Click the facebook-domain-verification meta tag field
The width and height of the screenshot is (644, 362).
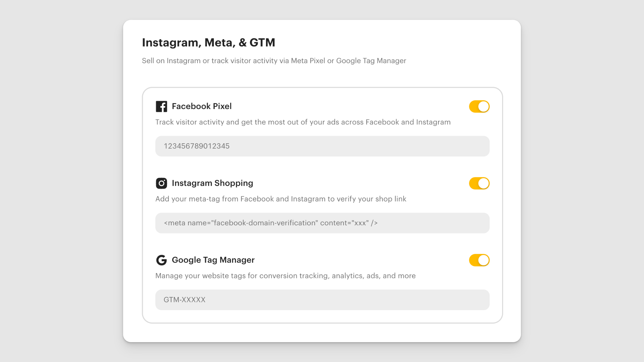point(322,223)
